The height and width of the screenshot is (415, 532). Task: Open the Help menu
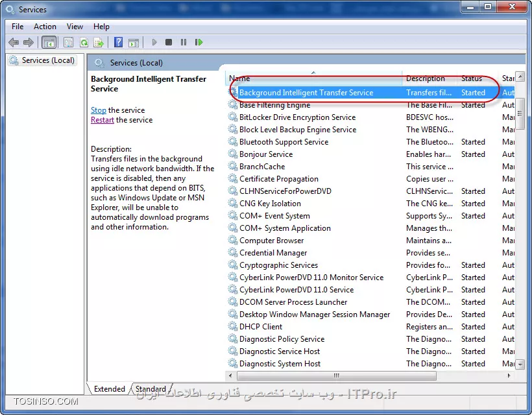pos(101,27)
